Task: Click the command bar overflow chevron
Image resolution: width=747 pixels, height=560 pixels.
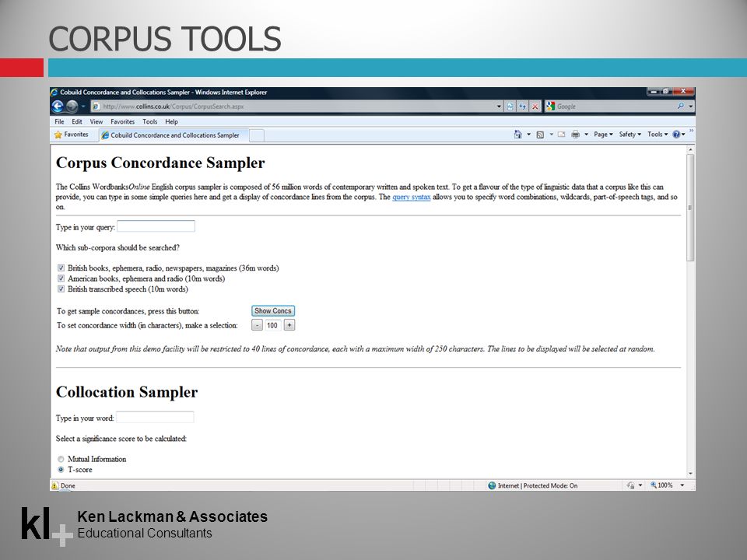Action: (x=691, y=131)
